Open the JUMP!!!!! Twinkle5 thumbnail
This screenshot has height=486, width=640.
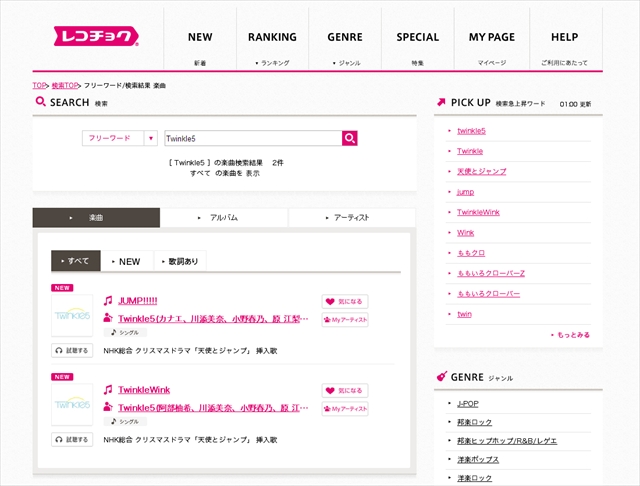coord(72,315)
